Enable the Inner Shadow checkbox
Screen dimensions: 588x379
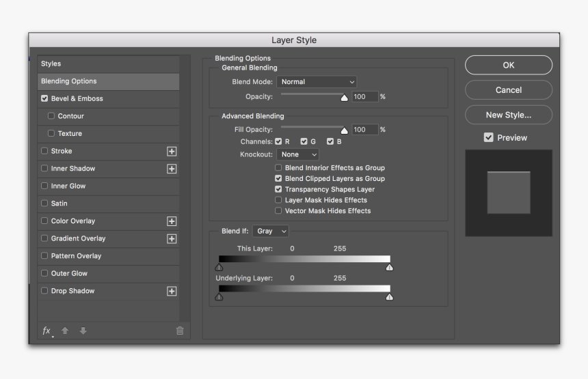[x=44, y=168]
